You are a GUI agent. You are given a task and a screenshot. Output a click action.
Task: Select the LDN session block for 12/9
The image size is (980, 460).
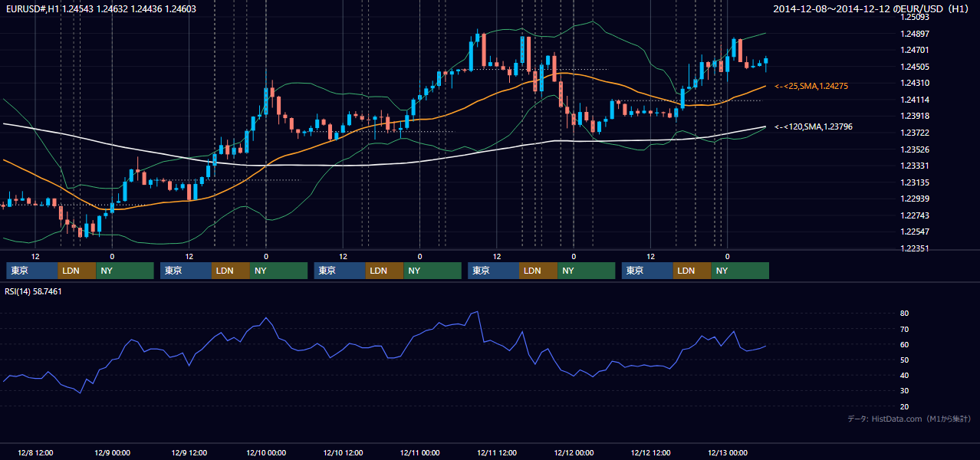pos(231,271)
